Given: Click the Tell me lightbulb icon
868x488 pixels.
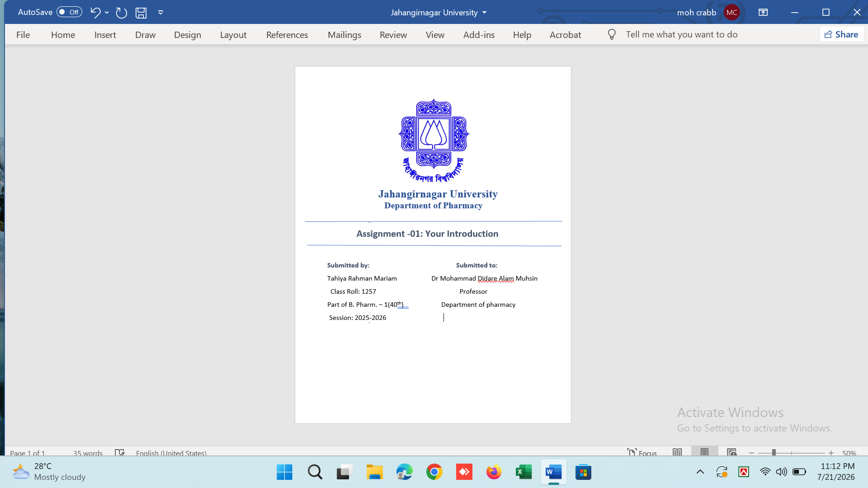Looking at the screenshot, I should point(612,34).
